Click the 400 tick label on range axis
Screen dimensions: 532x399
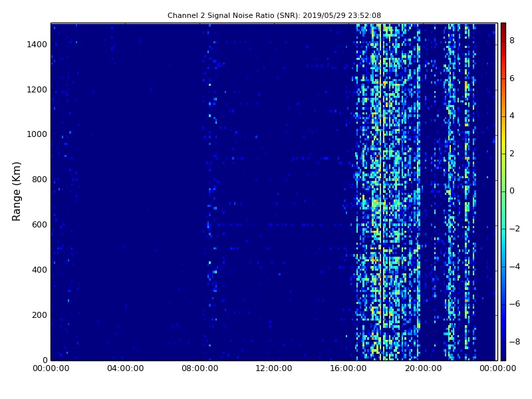[39, 270]
